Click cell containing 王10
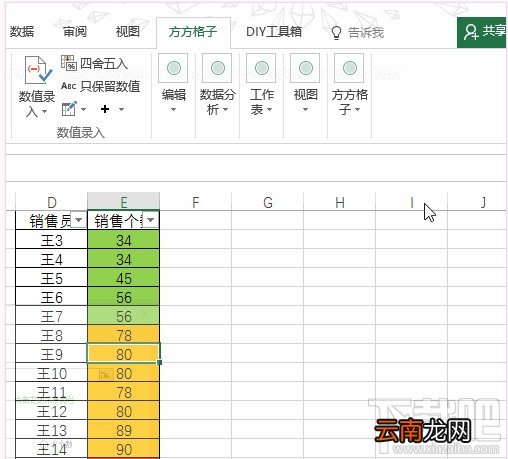 51,373
